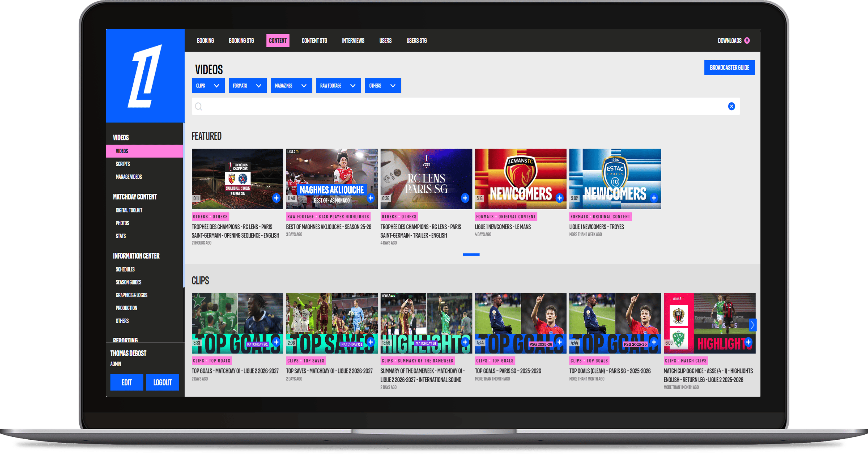Open the Users STG tab

tap(416, 40)
